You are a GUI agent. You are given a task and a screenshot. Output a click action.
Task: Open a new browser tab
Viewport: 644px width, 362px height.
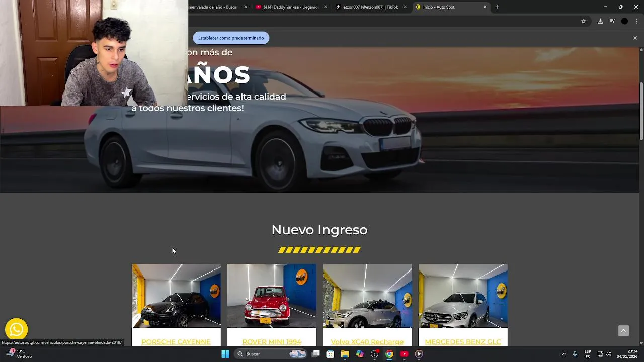click(497, 7)
